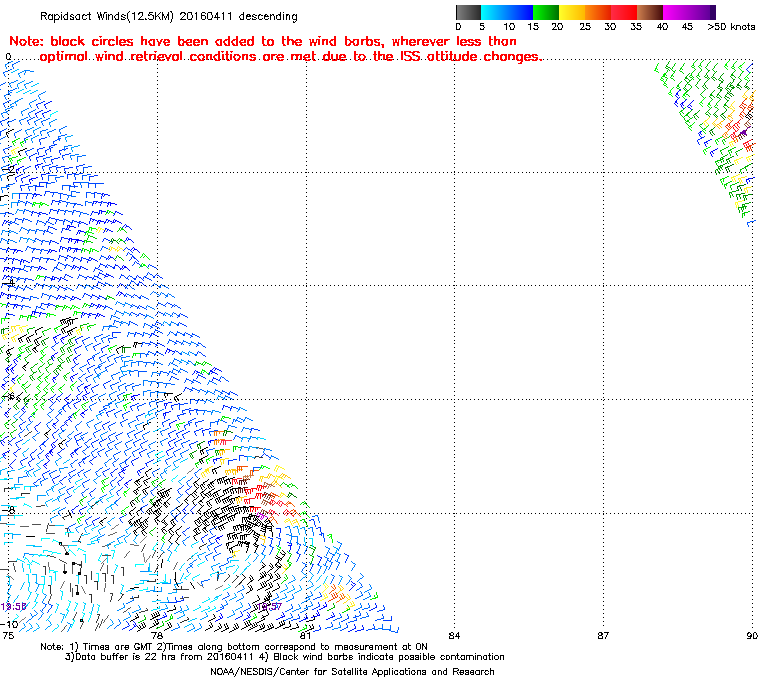
Task: Click the legend label '30' under color bar
Action: [610, 27]
